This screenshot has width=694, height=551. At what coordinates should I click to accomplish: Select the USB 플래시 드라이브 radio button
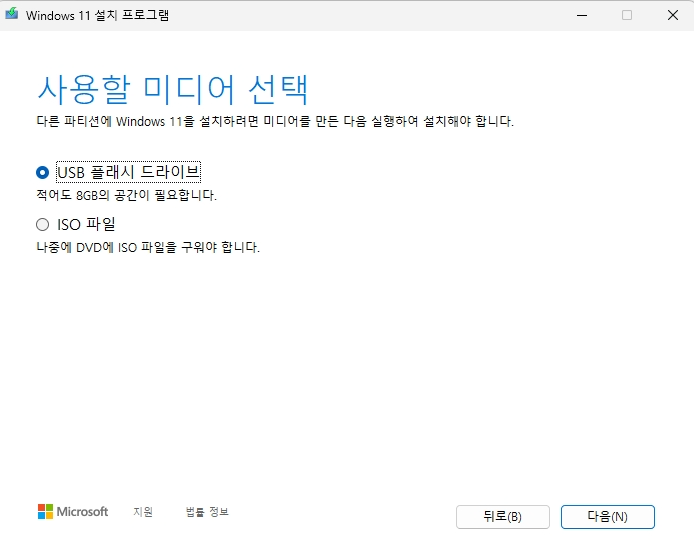coord(42,172)
